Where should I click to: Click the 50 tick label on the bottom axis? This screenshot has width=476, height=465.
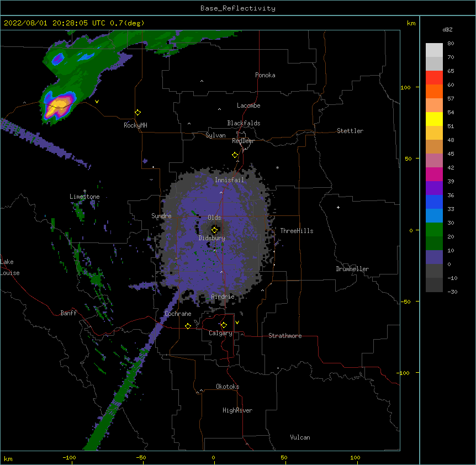(x=284, y=457)
